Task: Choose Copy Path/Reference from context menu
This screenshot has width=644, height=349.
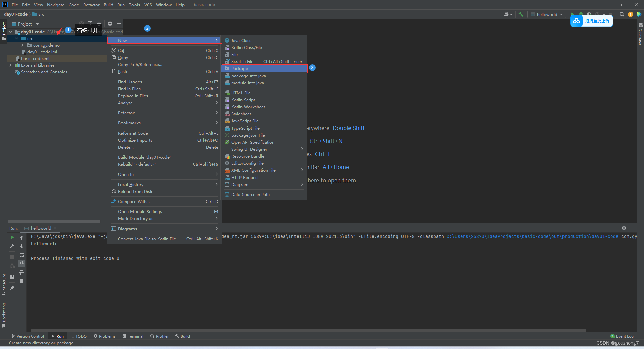Action: pos(164,65)
